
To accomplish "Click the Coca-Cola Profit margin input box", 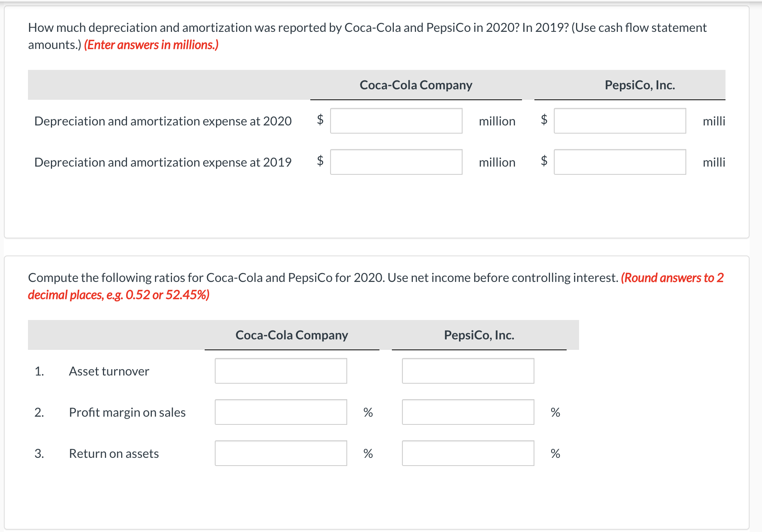I will tap(280, 412).
